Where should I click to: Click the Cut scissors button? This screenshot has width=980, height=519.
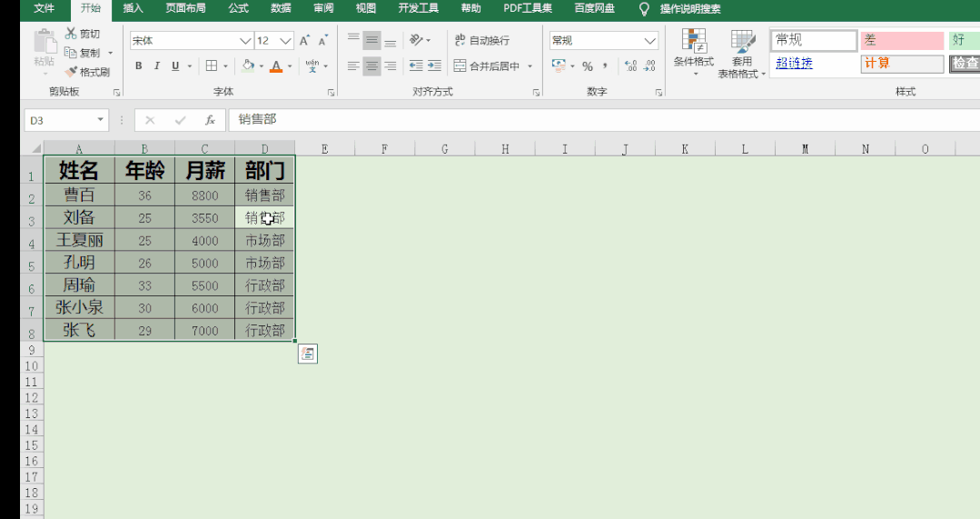click(83, 34)
